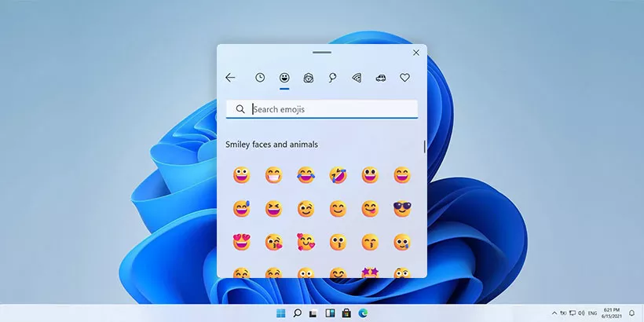Image resolution: width=644 pixels, height=322 pixels.
Task: Insert the smiling face with tear emoji
Action: [x=402, y=243]
